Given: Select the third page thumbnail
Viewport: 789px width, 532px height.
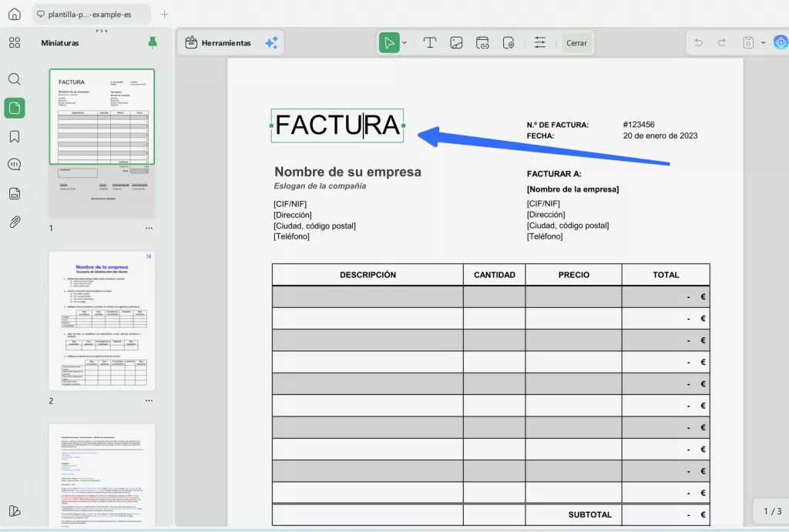Looking at the screenshot, I should pyautogui.click(x=102, y=475).
